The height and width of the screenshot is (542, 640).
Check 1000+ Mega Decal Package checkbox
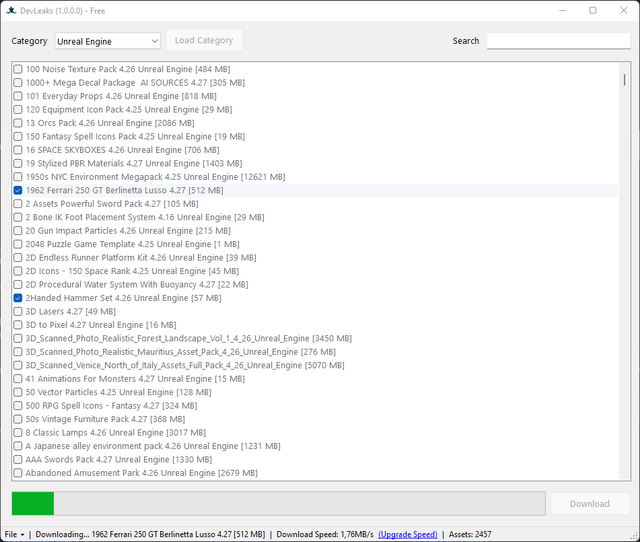click(18, 82)
